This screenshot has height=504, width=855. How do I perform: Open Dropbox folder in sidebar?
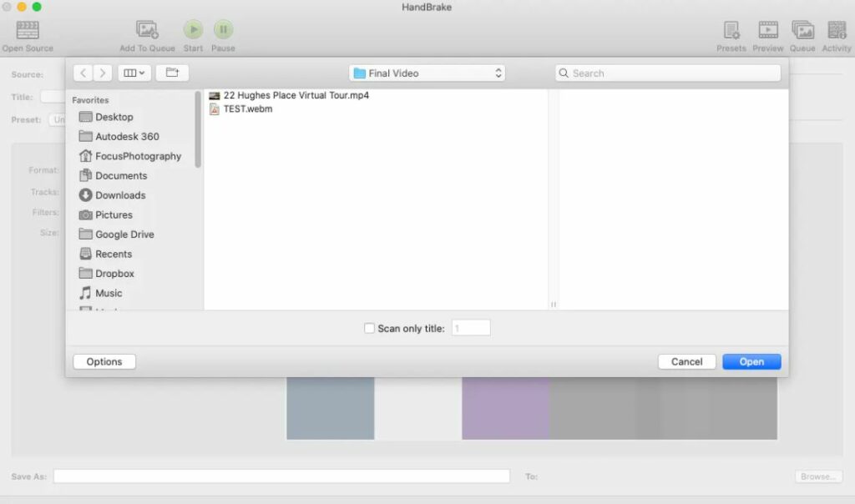106,274
